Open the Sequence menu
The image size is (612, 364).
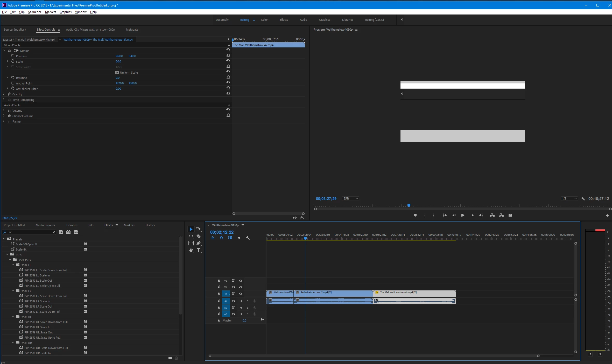pyautogui.click(x=35, y=12)
